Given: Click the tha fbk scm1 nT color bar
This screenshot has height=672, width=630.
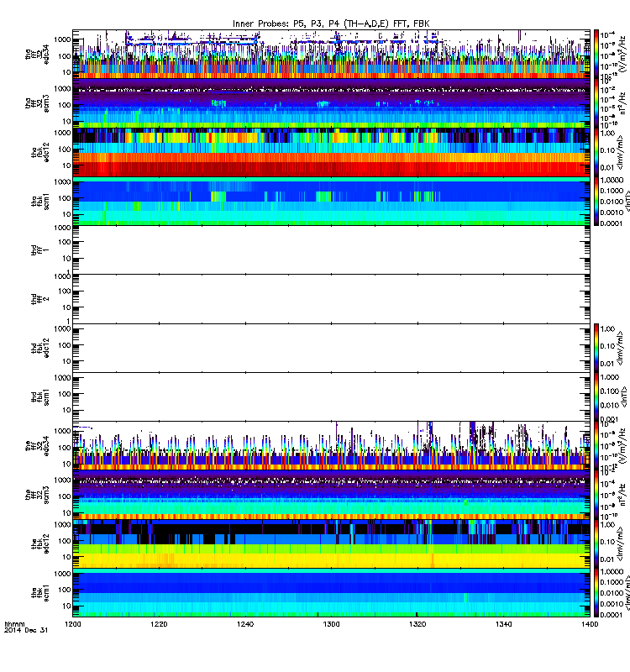Looking at the screenshot, I should pyautogui.click(x=596, y=201).
